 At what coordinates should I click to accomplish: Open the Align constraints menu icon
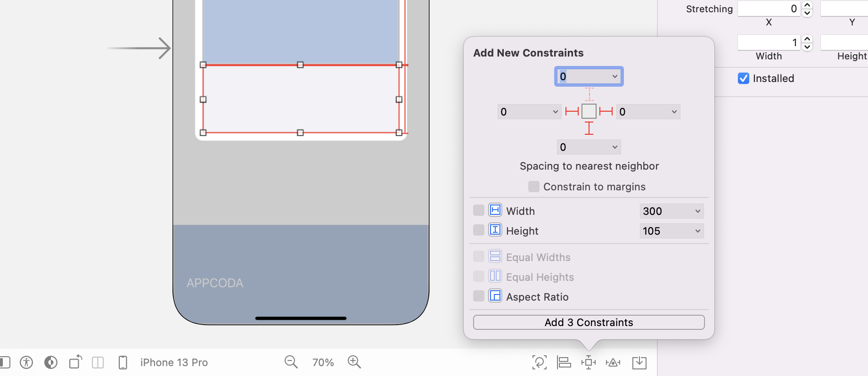point(564,362)
